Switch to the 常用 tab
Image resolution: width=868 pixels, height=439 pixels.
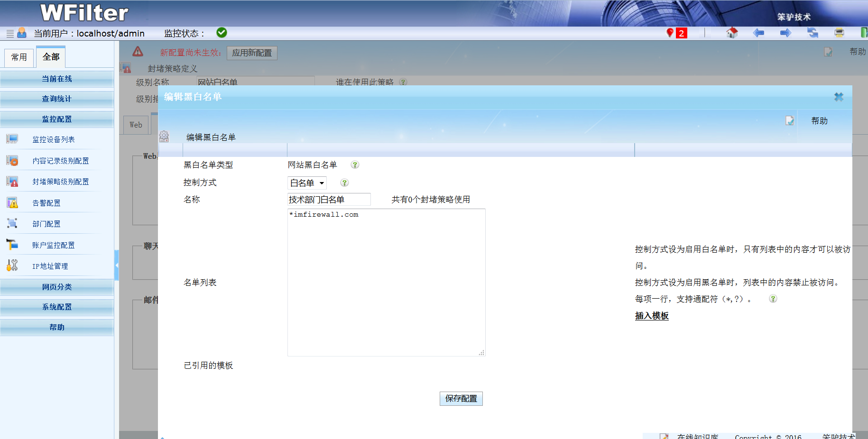19,57
